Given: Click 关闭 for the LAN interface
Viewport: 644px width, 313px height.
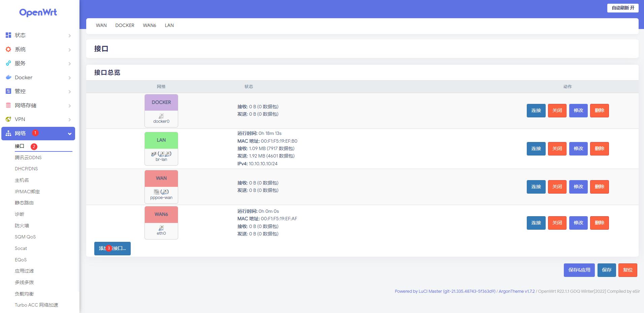Looking at the screenshot, I should pyautogui.click(x=557, y=149).
